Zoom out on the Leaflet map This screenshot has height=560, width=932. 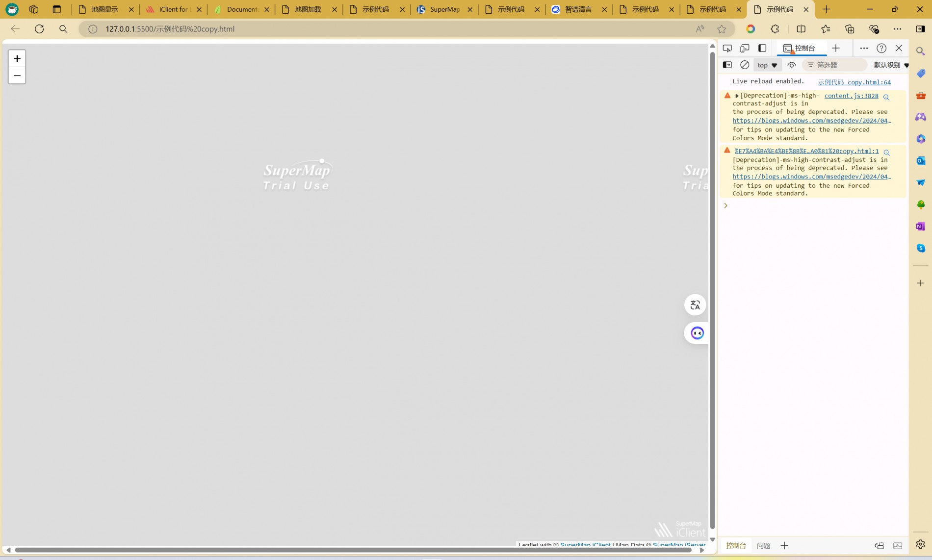(17, 76)
